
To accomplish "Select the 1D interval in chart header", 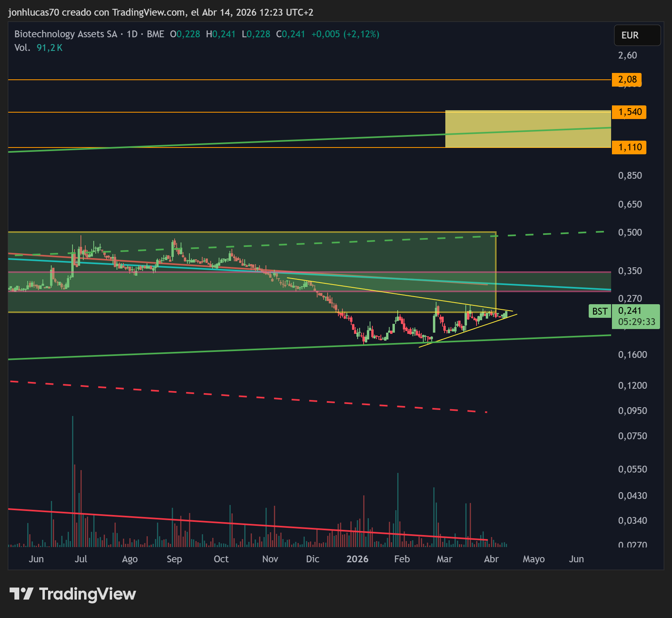I will click(x=132, y=34).
